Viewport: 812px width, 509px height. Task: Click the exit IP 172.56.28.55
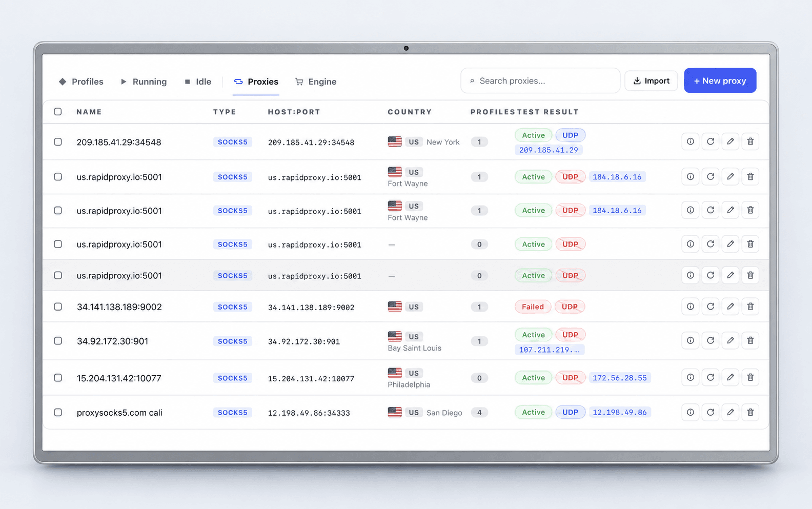(620, 378)
